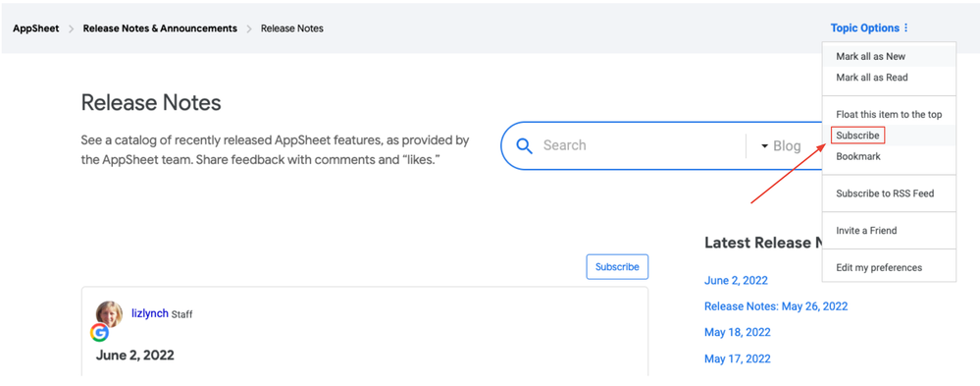This screenshot has width=980, height=386.
Task: Open Release Notes: May 26, 2022 link
Action: pos(776,305)
